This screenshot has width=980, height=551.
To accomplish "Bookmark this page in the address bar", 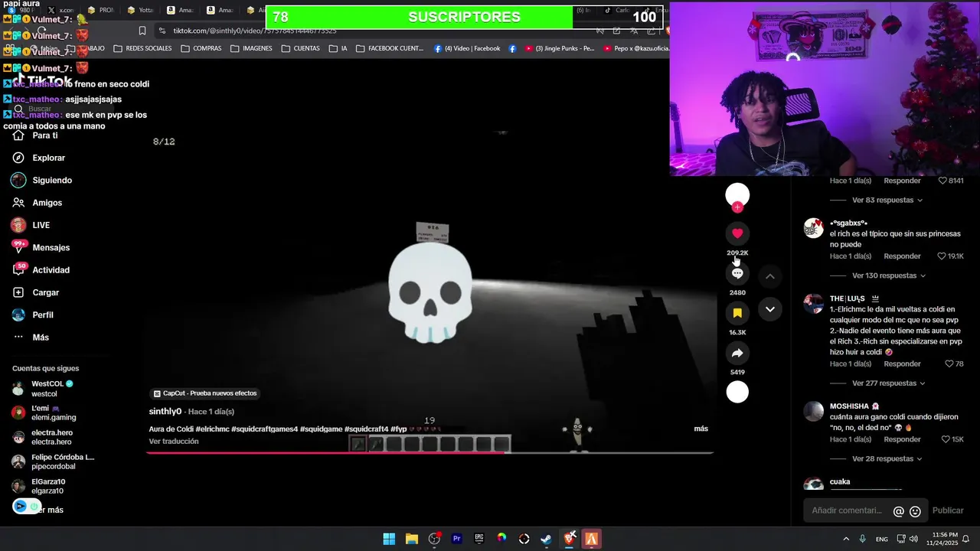I will pyautogui.click(x=142, y=31).
